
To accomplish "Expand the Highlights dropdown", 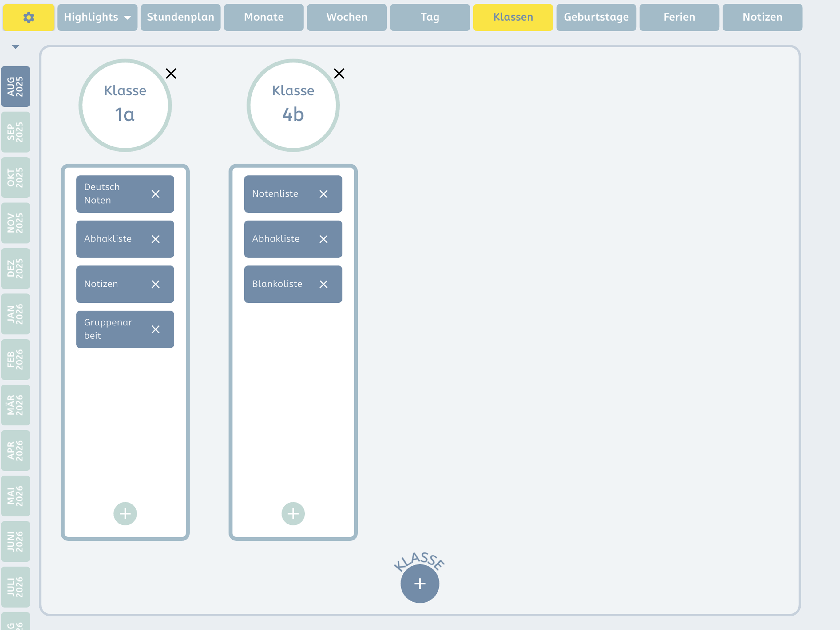I will (x=97, y=17).
